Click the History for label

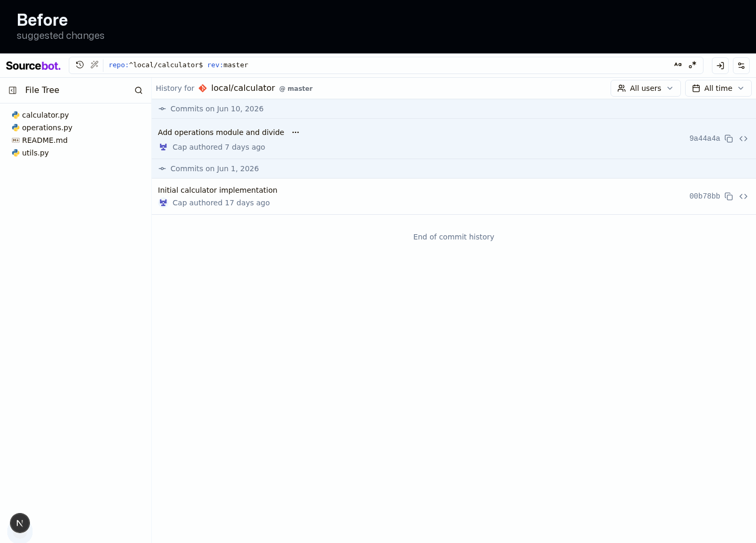point(175,88)
